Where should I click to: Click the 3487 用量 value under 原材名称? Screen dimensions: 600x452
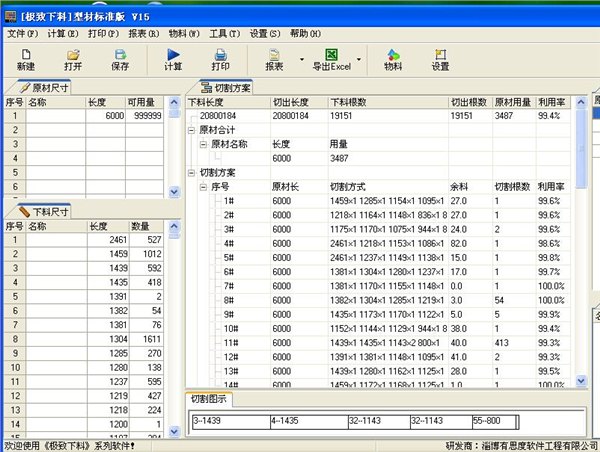pyautogui.click(x=339, y=158)
